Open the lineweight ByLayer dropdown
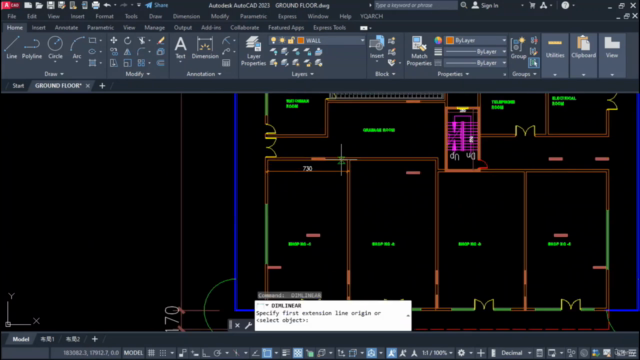Image resolution: width=640 pixels, height=360 pixels. (504, 51)
